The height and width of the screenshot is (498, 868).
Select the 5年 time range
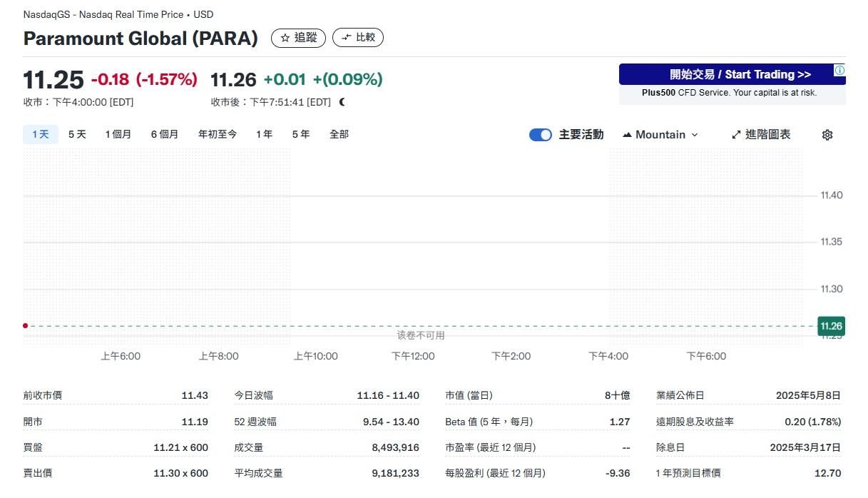point(300,134)
